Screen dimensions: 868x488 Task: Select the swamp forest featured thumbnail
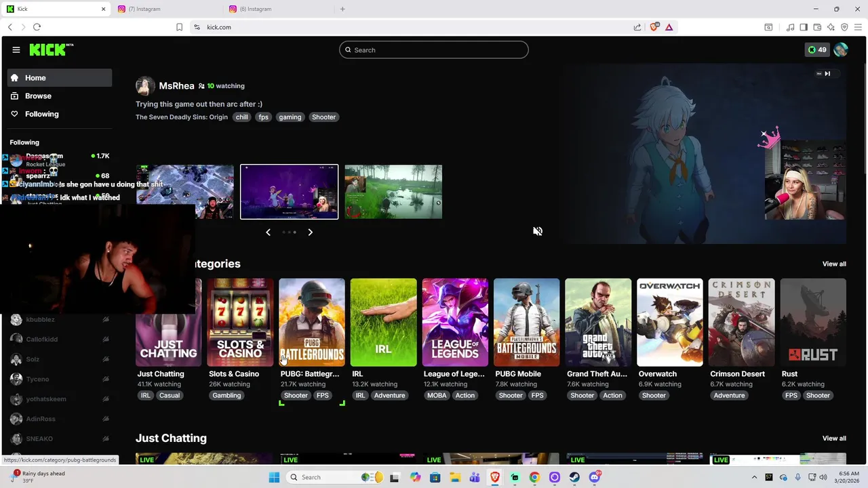click(x=393, y=192)
